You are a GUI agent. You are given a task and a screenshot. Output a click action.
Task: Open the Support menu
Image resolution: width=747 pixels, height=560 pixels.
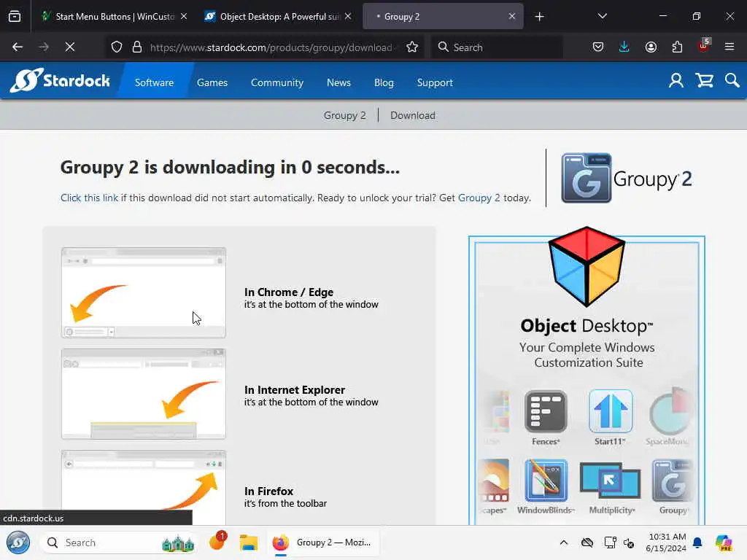tap(435, 82)
